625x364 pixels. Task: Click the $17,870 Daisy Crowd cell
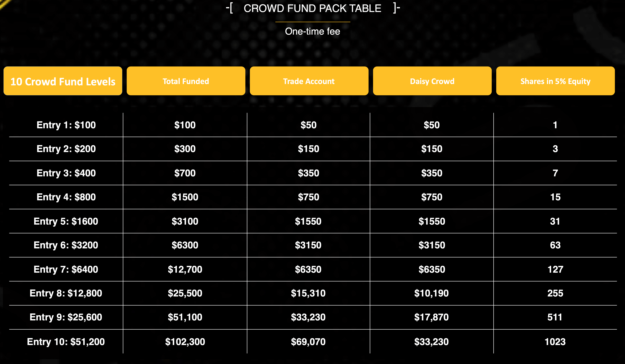[x=431, y=317]
